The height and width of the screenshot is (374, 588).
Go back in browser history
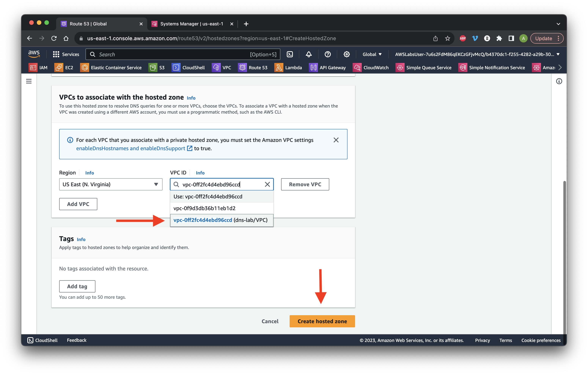pos(30,38)
